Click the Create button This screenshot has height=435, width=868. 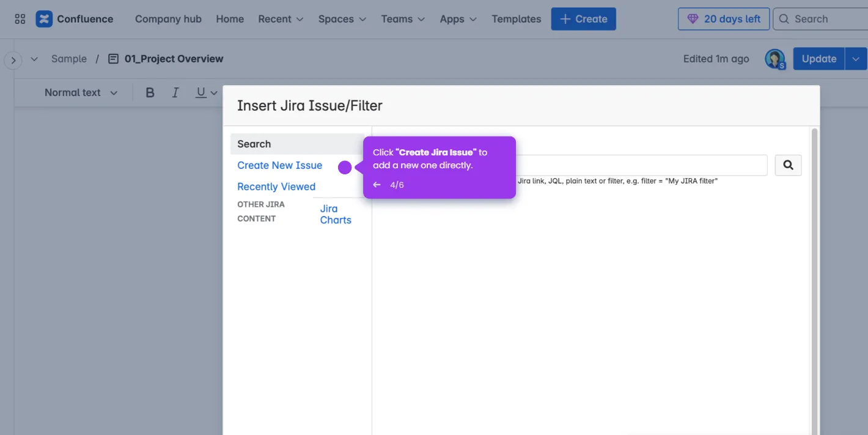tap(584, 19)
